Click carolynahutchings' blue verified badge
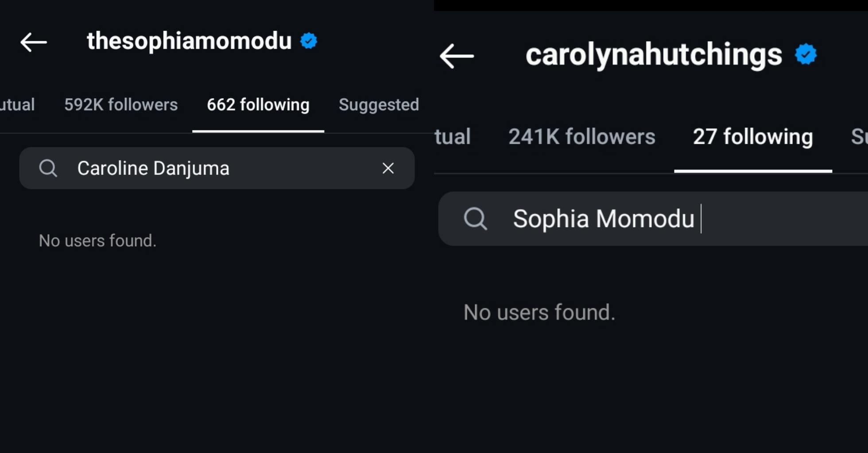The image size is (868, 453). [806, 54]
